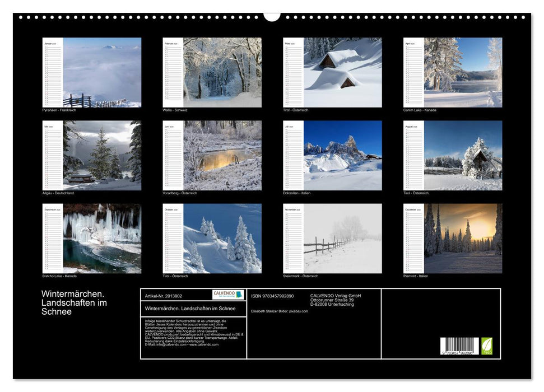Click the Artikel-Nr. 2013902 text

click(163, 296)
